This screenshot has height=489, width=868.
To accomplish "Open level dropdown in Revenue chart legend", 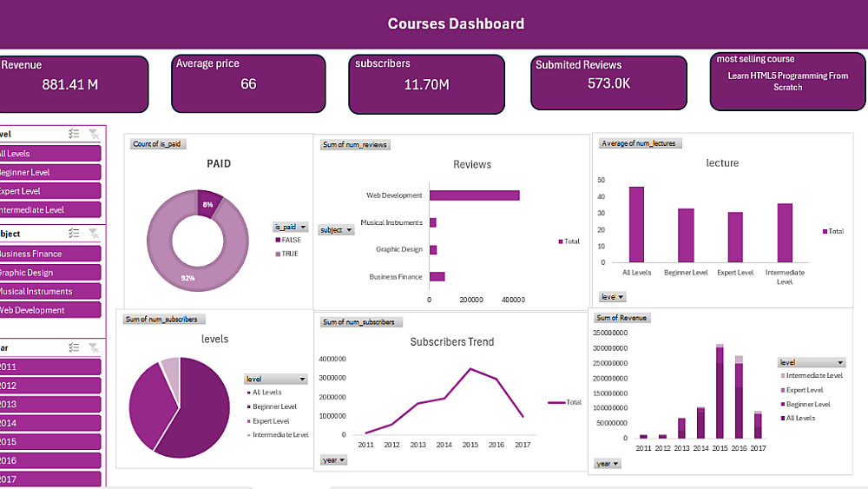I will [x=812, y=362].
